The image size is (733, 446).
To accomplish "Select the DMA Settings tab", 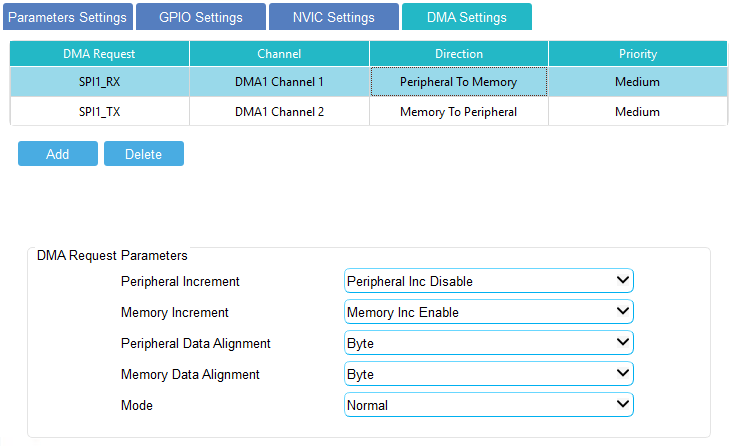I will coord(466,17).
